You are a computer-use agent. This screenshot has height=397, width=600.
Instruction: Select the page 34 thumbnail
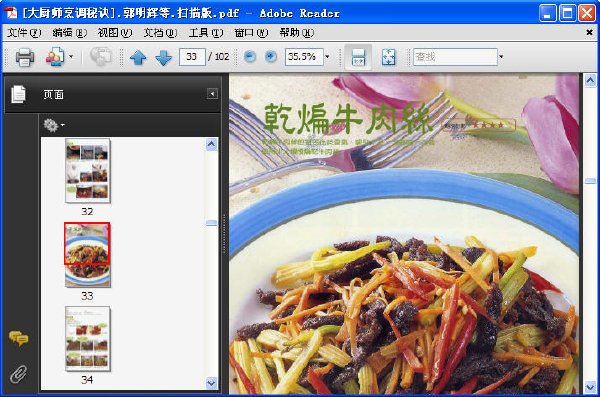coord(88,339)
